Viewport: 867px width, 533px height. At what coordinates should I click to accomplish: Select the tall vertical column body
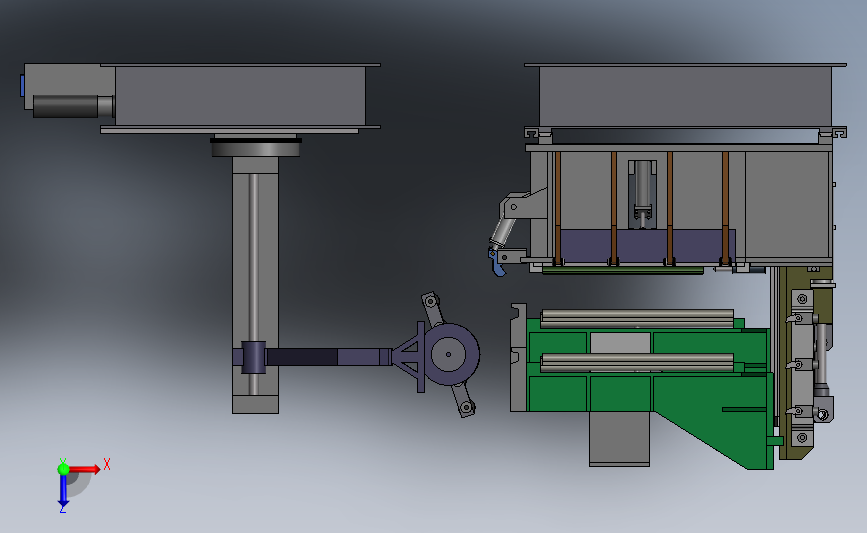(255, 285)
